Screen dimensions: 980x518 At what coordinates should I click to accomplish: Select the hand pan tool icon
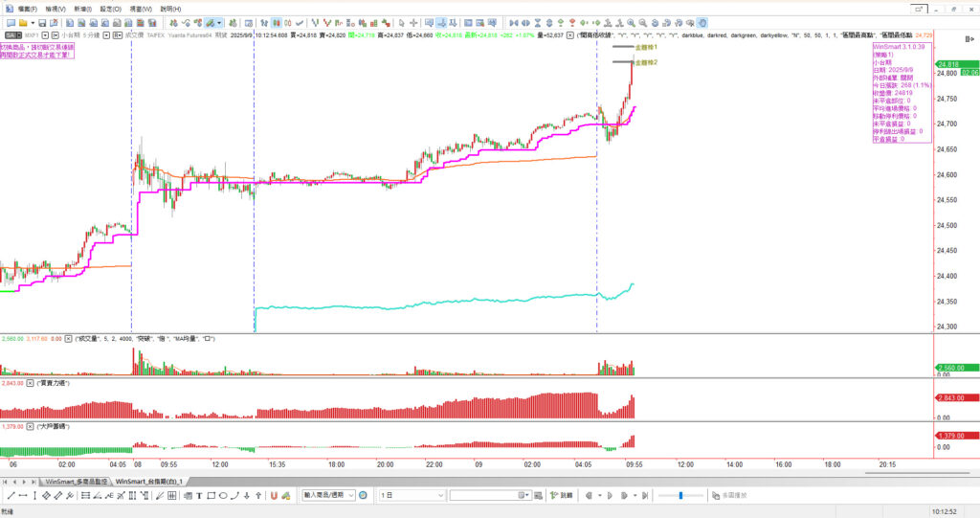701,22
